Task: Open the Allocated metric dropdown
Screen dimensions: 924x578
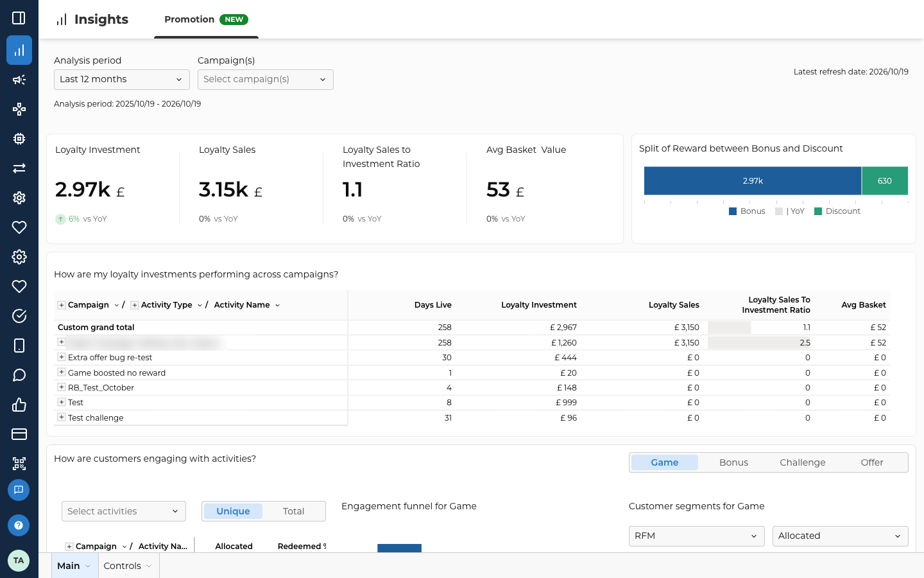Action: tap(841, 536)
